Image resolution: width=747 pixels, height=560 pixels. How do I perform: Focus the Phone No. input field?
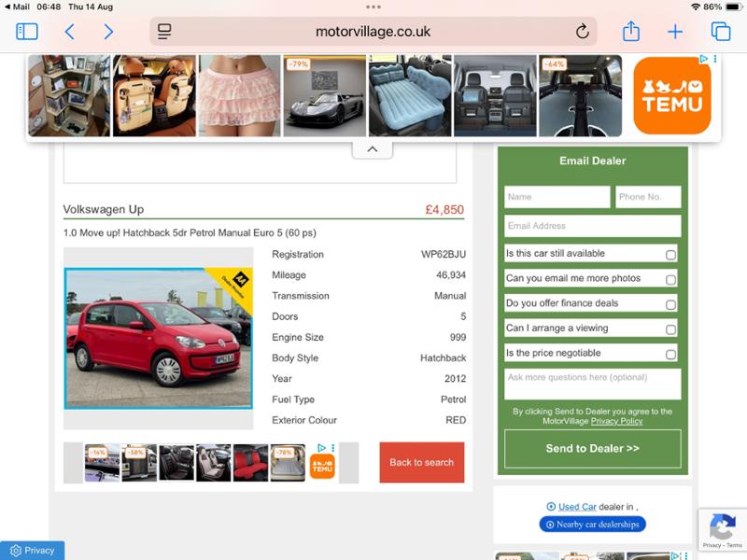click(x=648, y=197)
